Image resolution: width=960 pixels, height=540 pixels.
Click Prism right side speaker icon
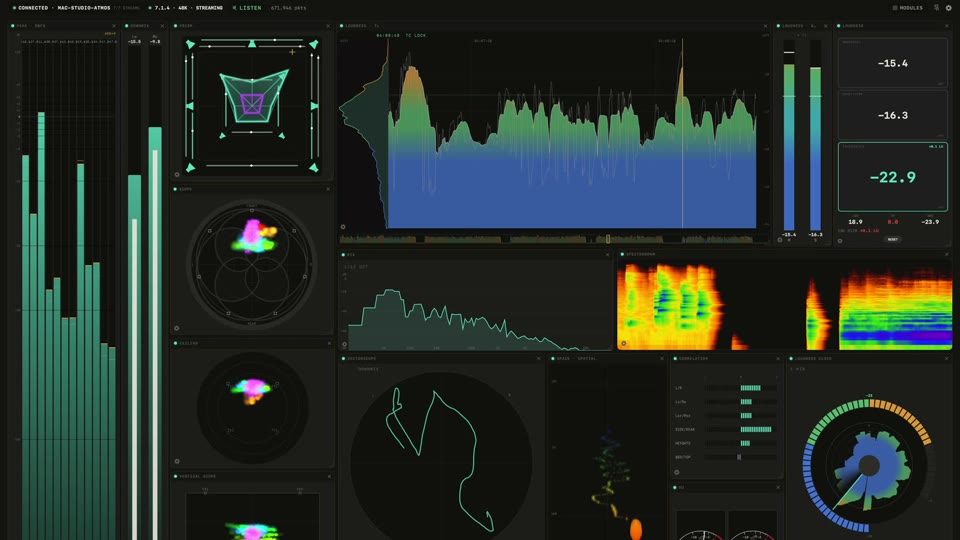pyautogui.click(x=314, y=106)
